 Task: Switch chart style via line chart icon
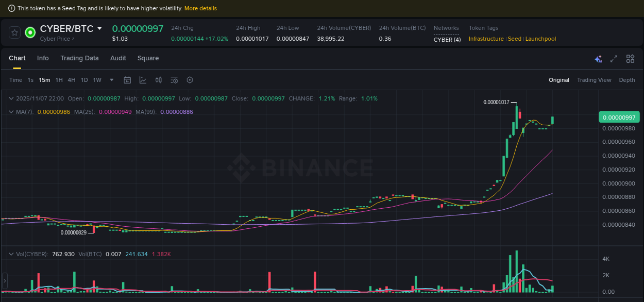click(x=142, y=80)
